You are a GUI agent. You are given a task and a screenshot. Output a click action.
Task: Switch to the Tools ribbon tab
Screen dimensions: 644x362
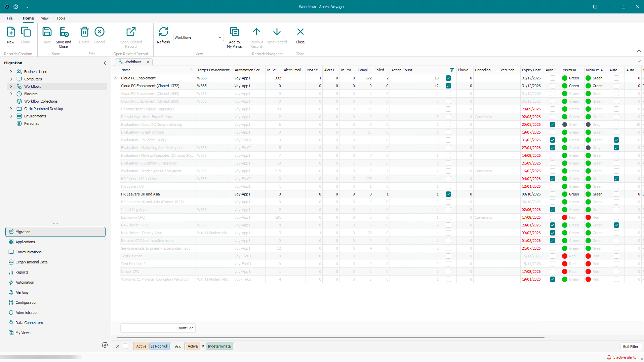pos(61,18)
